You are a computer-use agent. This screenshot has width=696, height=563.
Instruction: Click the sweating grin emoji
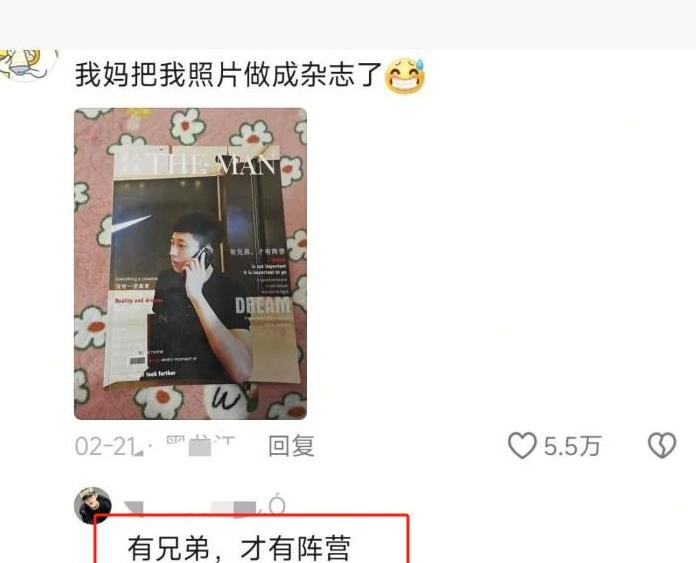[x=405, y=75]
